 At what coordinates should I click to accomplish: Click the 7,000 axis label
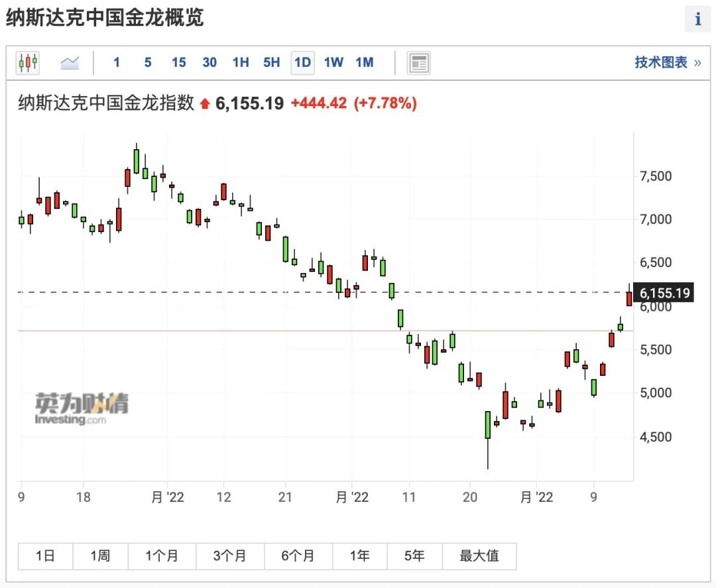656,219
